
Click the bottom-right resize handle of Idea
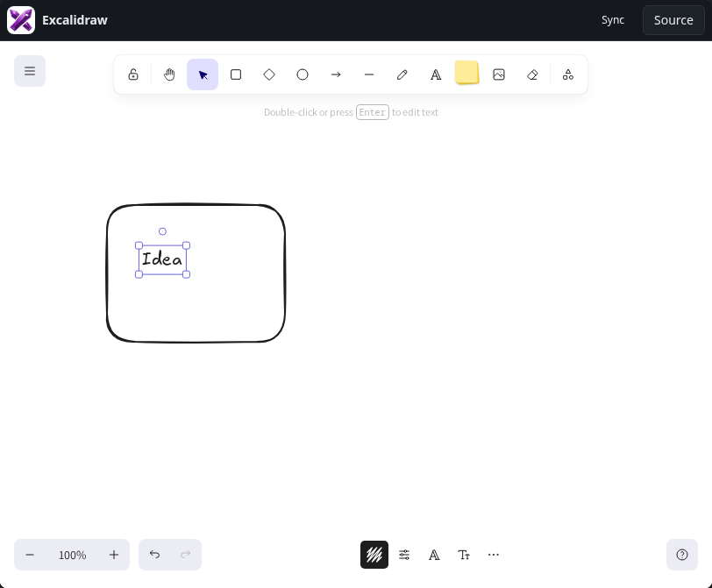186,274
